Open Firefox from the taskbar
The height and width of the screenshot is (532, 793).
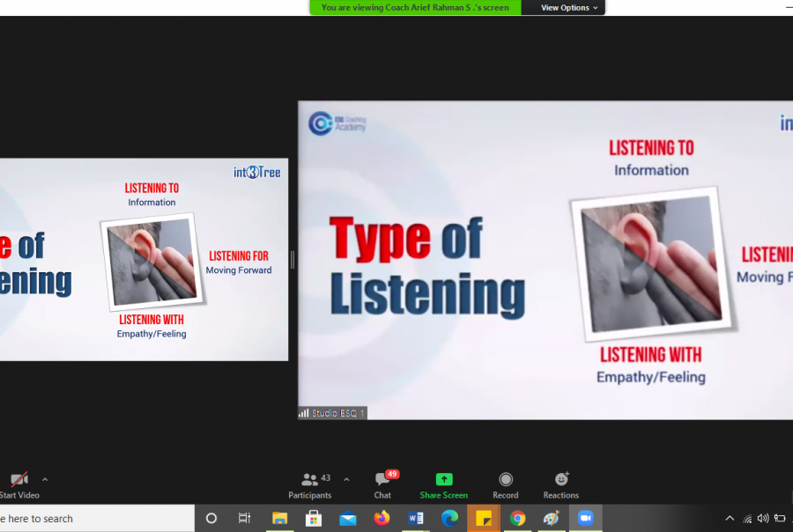[x=382, y=519]
